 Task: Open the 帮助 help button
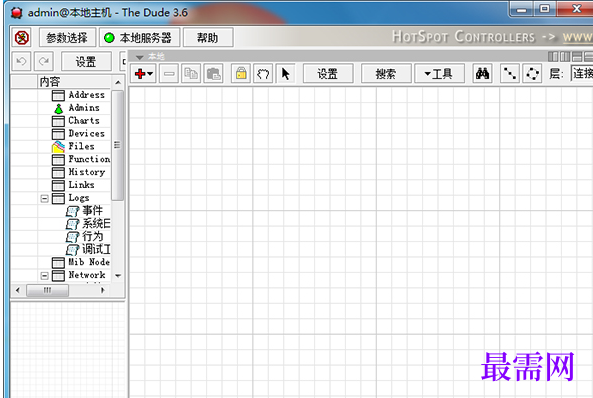[x=208, y=37]
